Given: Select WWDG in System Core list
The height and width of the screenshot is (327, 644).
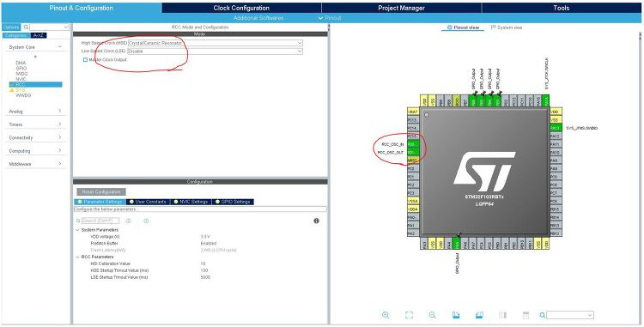Looking at the screenshot, I should pos(23,95).
